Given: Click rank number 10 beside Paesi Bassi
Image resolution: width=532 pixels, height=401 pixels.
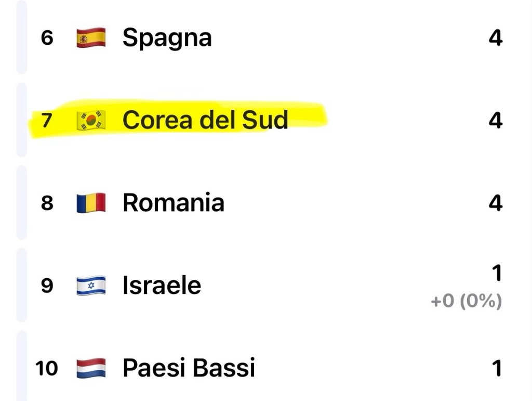Looking at the screenshot, I should pos(47,368).
